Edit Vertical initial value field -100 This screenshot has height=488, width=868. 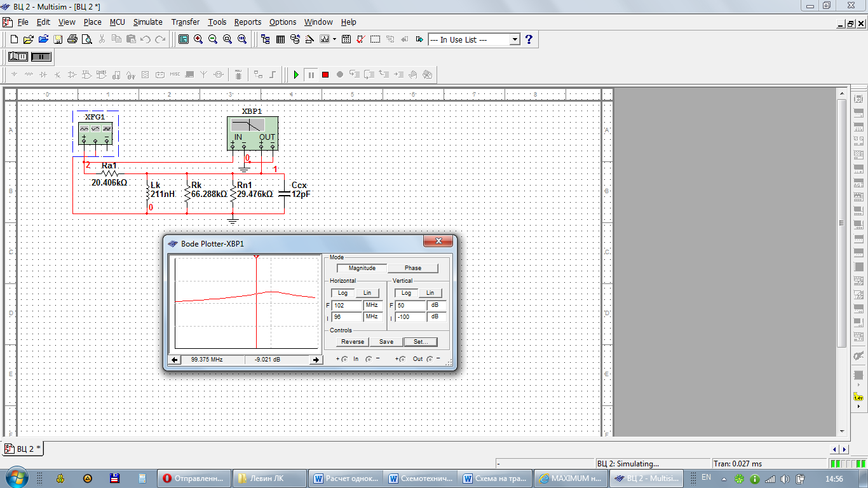click(410, 316)
